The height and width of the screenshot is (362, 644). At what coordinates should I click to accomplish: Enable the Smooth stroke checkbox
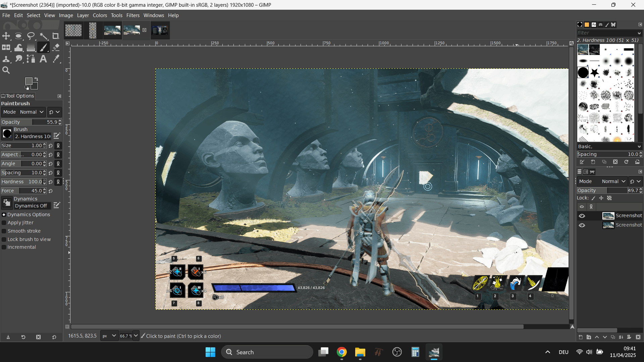[4, 231]
